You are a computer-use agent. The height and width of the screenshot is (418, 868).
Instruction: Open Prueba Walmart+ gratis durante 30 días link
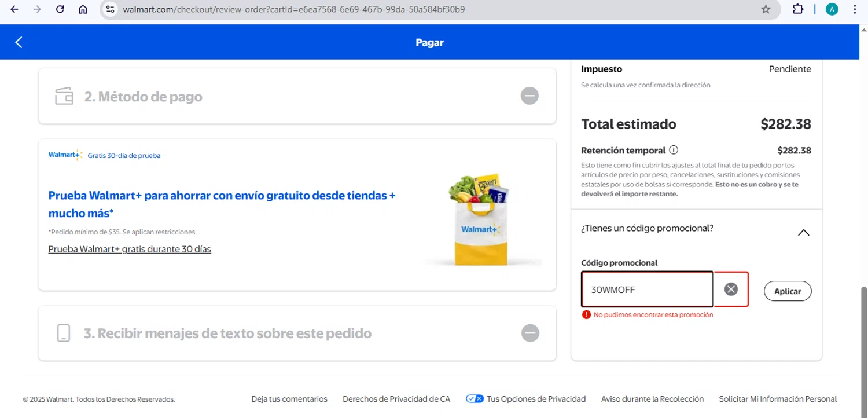click(x=130, y=250)
